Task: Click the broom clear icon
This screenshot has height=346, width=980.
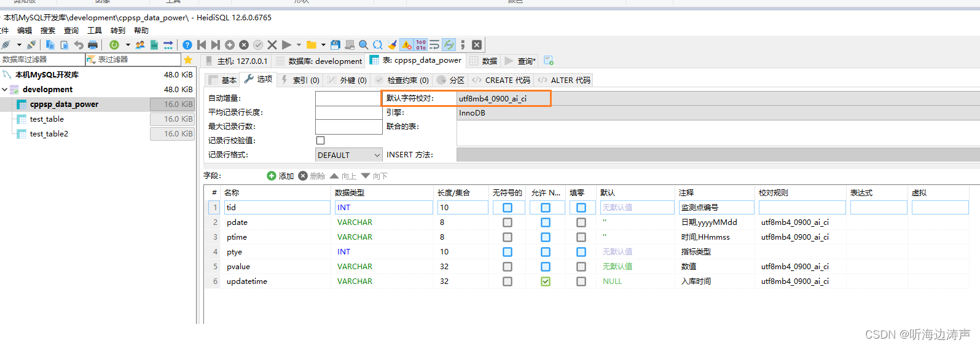Action: click(x=393, y=45)
